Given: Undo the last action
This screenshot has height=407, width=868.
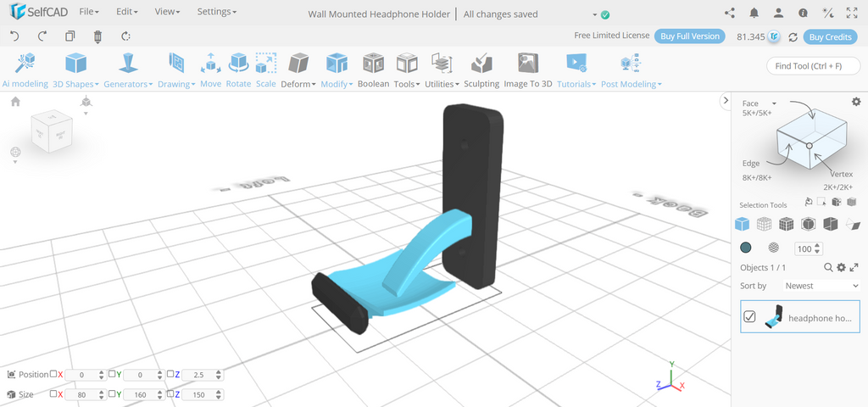Looking at the screenshot, I should [x=15, y=36].
